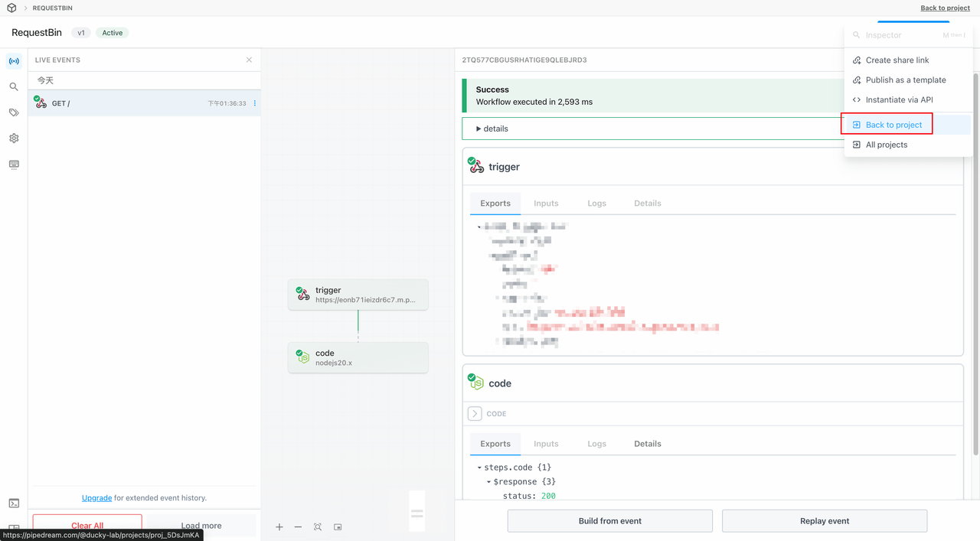Screen dimensions: 980x541
Task: Click the webhook icon on trigger canvas node
Action: pyautogui.click(x=303, y=295)
